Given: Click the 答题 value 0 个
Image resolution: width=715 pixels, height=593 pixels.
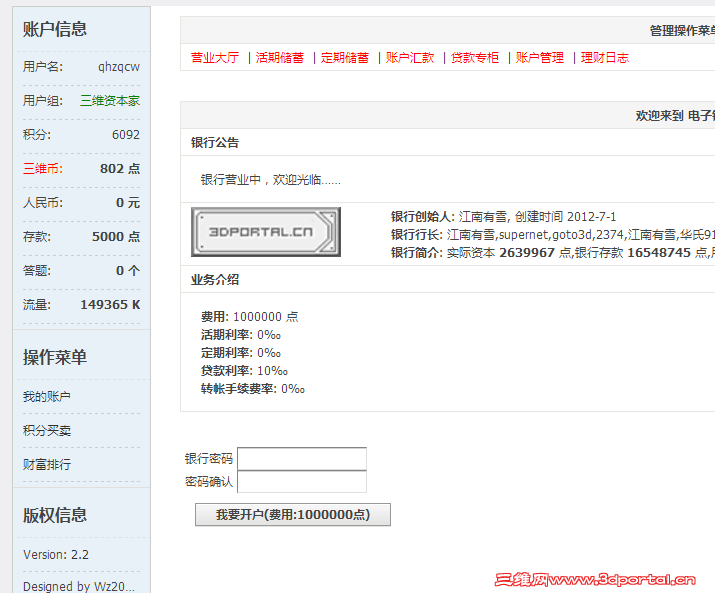Looking at the screenshot, I should (128, 270).
